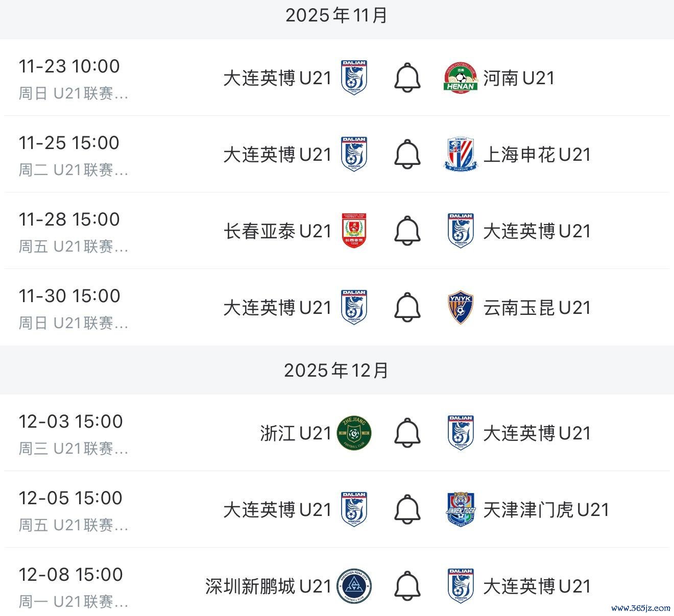The image size is (674, 616).
Task: Click the Henan U21 team logo
Action: (x=460, y=78)
